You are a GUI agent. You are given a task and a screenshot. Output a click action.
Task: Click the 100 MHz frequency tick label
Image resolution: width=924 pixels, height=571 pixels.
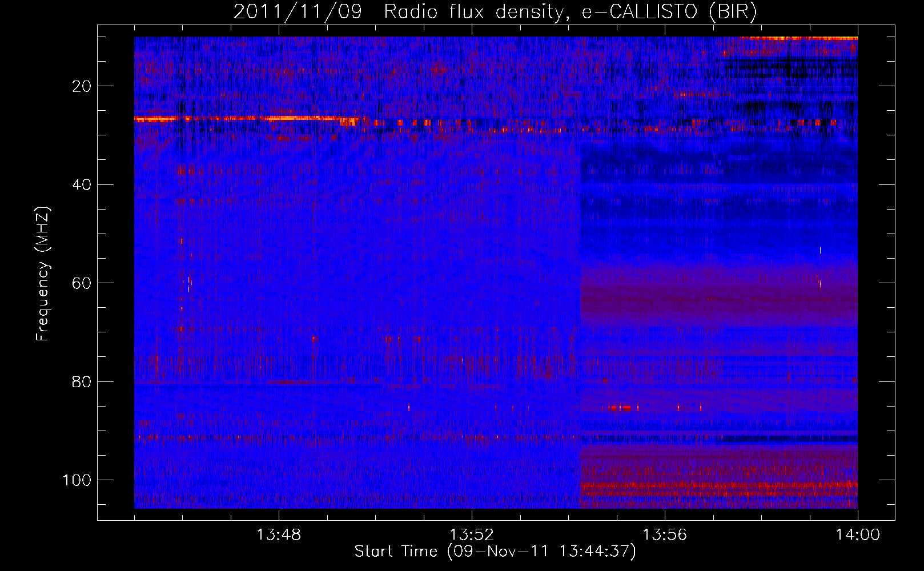click(x=77, y=480)
